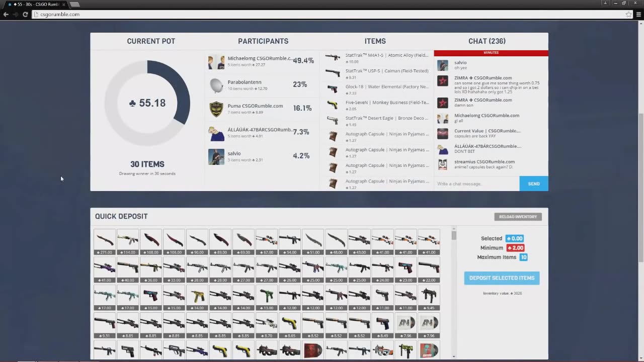Screen dimensions: 644x362
Task: Select the knife item priced 69.00
Action: (x=244, y=242)
